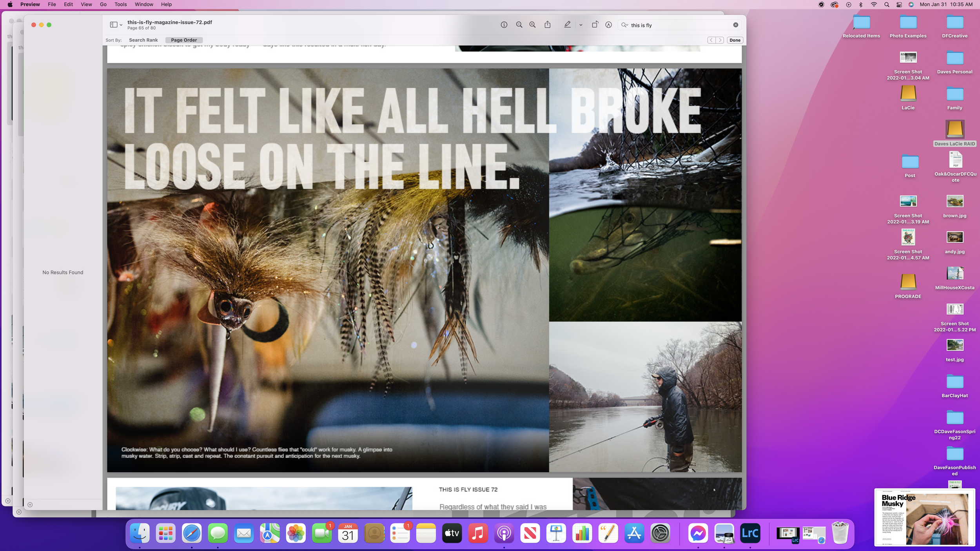Viewport: 980px width, 551px height.
Task: Open the Go menu
Action: (x=103, y=4)
